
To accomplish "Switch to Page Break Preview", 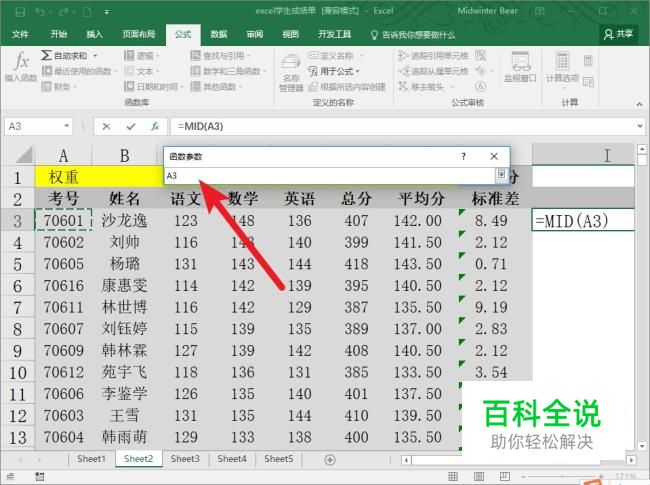I will point(504,476).
